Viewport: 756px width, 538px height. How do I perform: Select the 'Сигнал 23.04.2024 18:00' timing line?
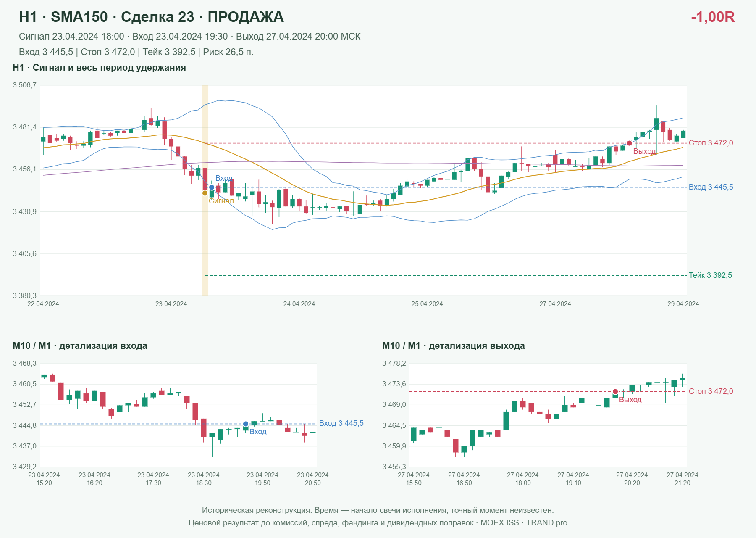coord(190,37)
